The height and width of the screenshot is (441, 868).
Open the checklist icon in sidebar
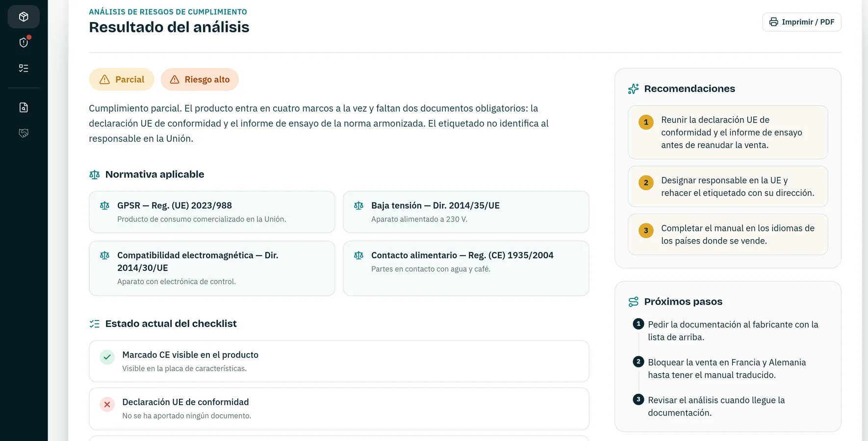[24, 68]
